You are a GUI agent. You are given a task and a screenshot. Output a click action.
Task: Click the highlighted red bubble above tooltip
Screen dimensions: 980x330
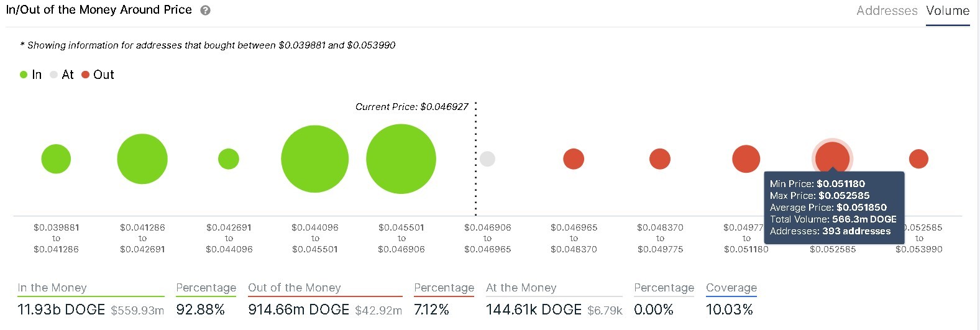click(x=833, y=158)
